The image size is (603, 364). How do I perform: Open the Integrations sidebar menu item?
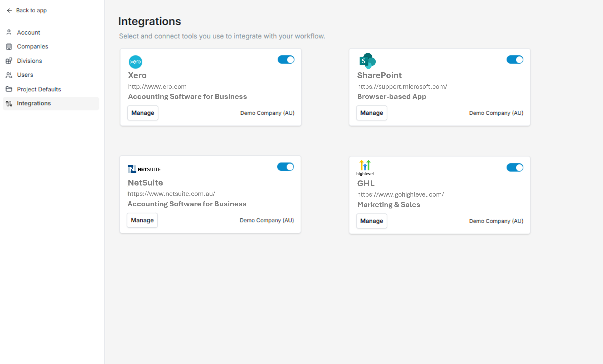click(x=34, y=103)
